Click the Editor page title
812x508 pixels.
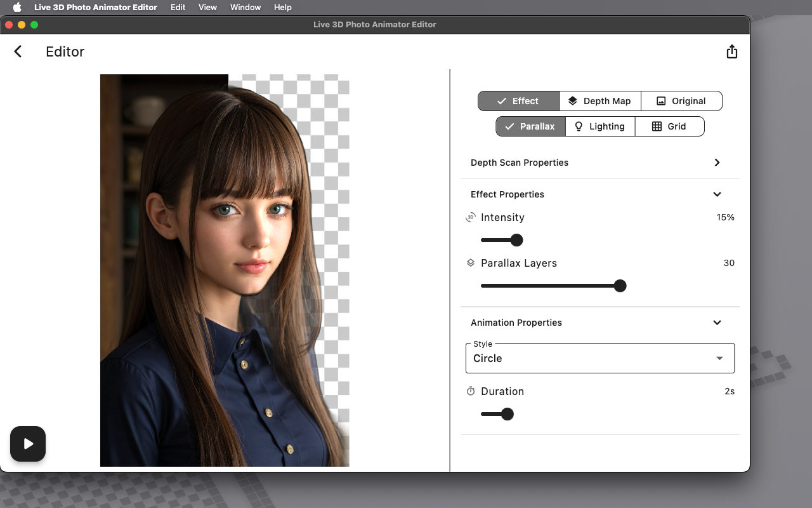65,52
